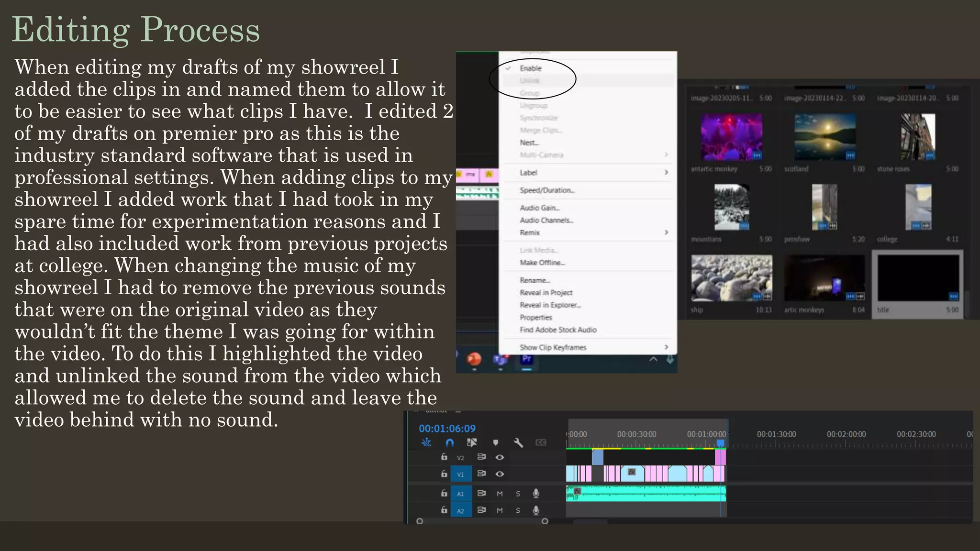980x551 pixels.
Task: Click insert sequences as nests icon
Action: pos(426,442)
